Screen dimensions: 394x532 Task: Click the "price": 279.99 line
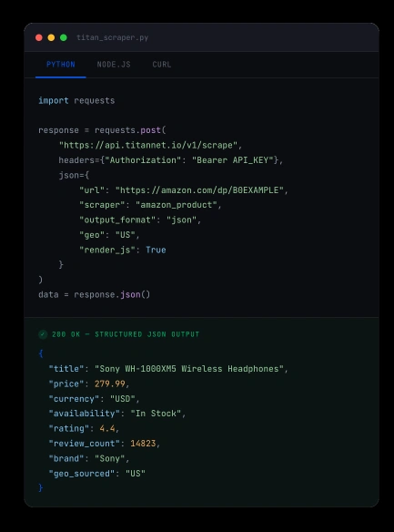pyautogui.click(x=89, y=384)
